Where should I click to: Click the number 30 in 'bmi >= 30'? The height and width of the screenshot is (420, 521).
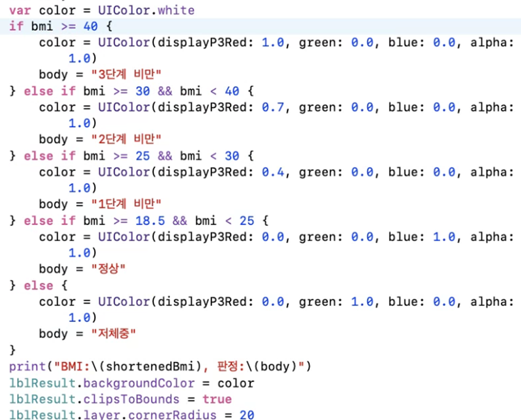point(143,91)
